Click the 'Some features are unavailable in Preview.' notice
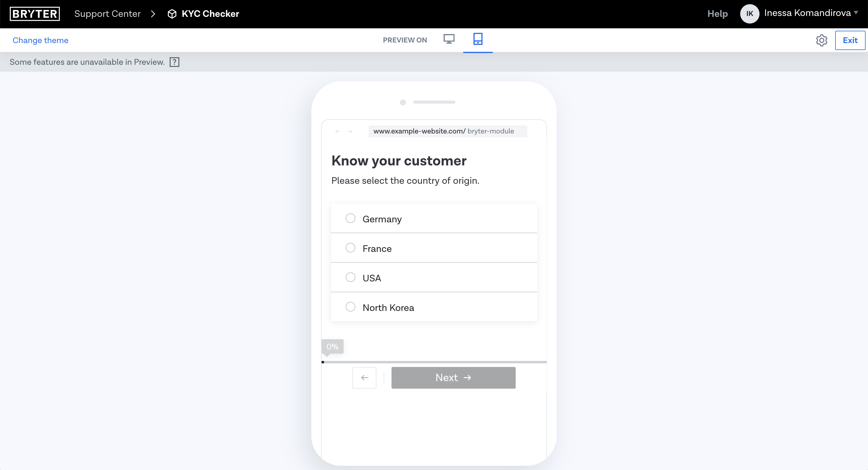868x470 pixels. click(87, 62)
